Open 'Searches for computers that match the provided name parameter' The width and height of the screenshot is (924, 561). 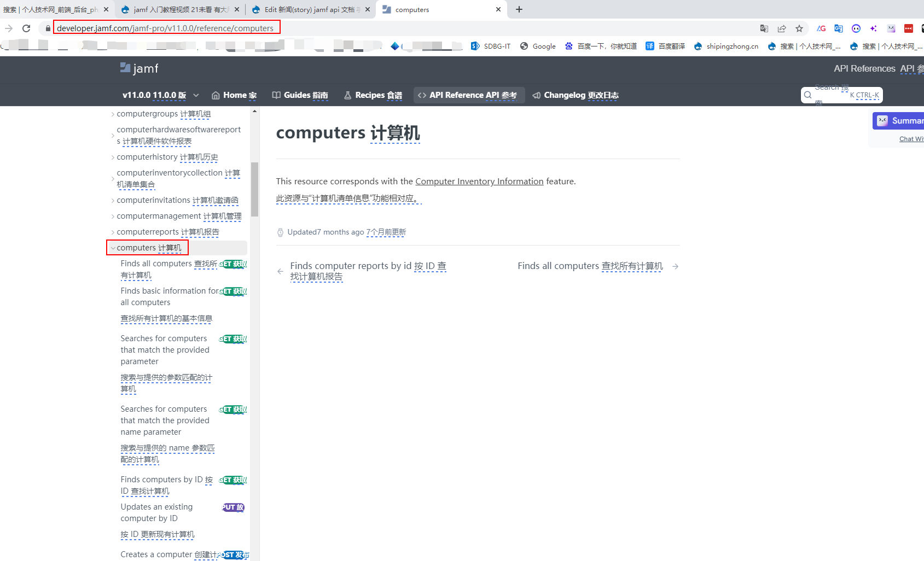[x=183, y=434]
